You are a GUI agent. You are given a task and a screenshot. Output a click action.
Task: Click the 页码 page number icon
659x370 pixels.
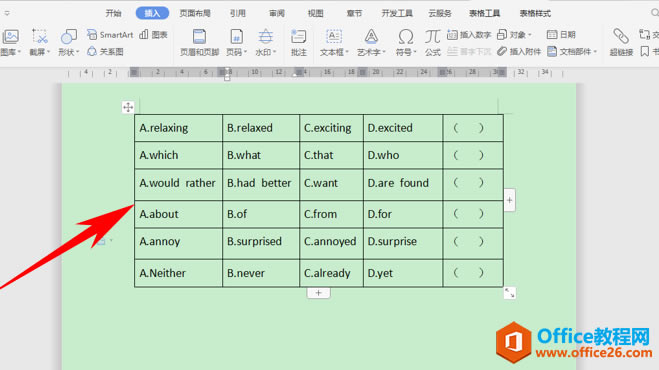236,37
